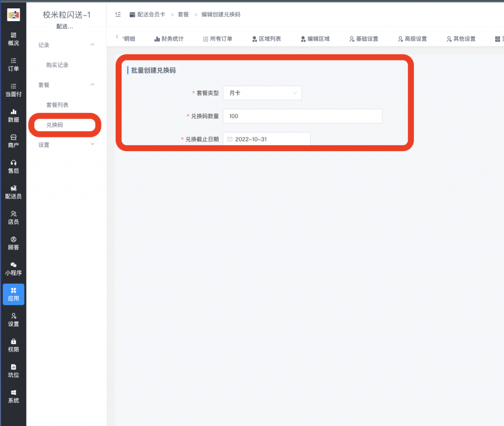
Task: Select the highlighted 应用 apps icon
Action: coord(13,294)
